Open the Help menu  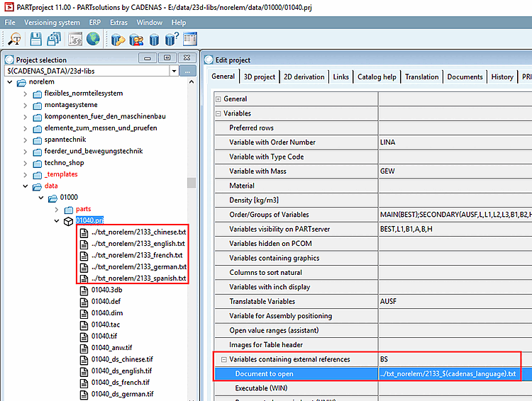coord(179,23)
